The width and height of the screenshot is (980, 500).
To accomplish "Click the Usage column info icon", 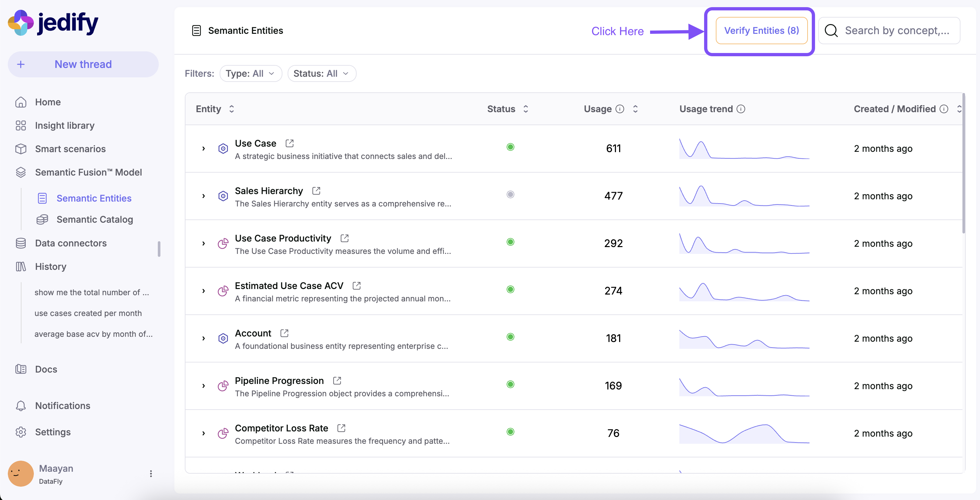I will (x=620, y=109).
